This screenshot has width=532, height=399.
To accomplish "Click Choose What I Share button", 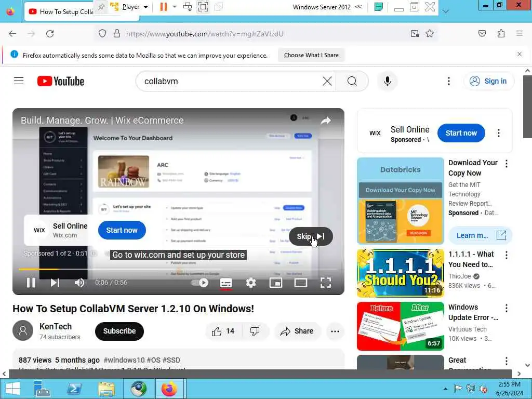I will (x=311, y=55).
